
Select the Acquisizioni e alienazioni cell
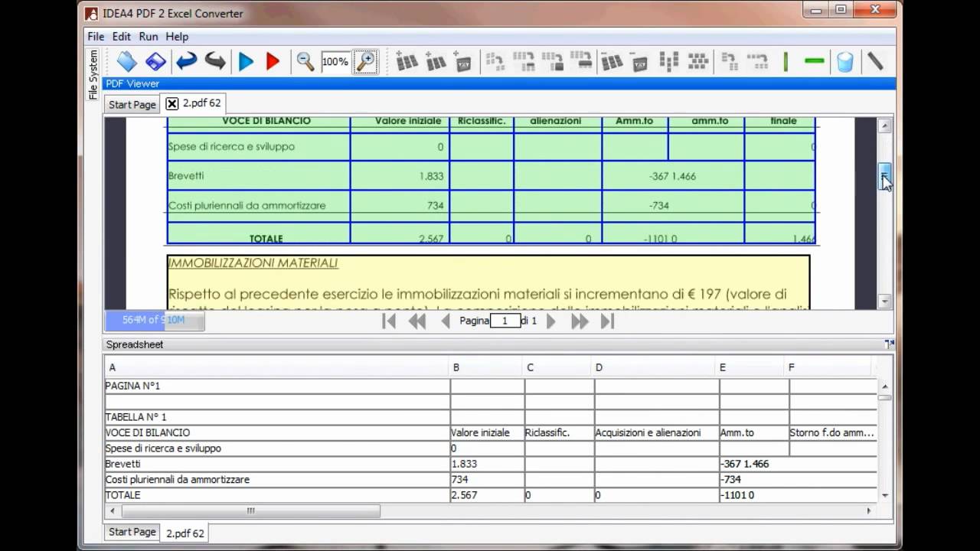[656, 432]
